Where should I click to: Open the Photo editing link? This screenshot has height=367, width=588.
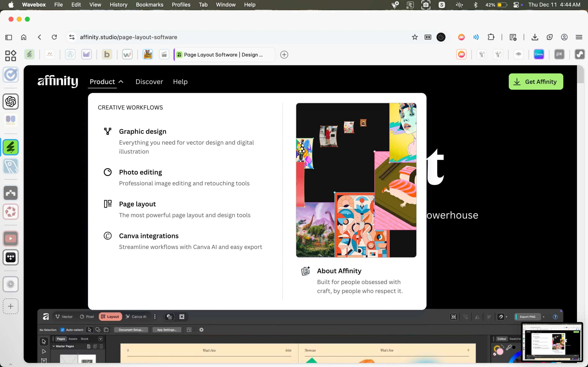(140, 172)
